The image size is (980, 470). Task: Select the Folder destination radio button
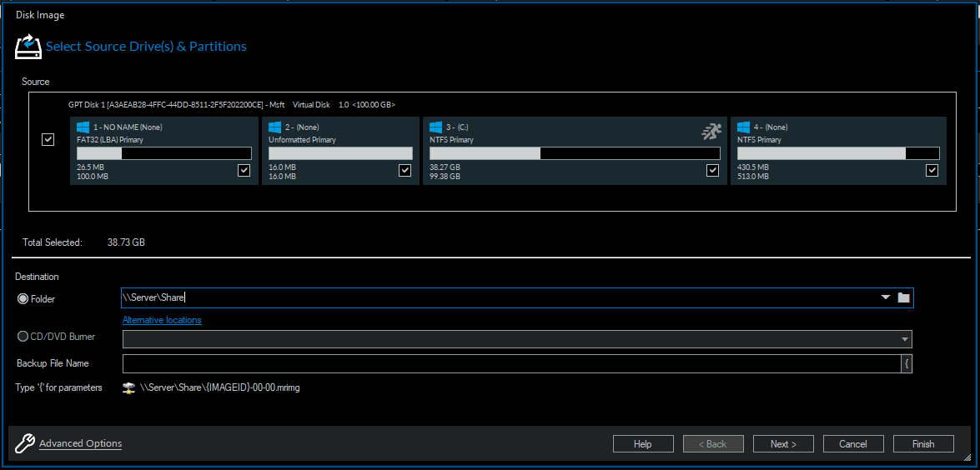click(23, 299)
